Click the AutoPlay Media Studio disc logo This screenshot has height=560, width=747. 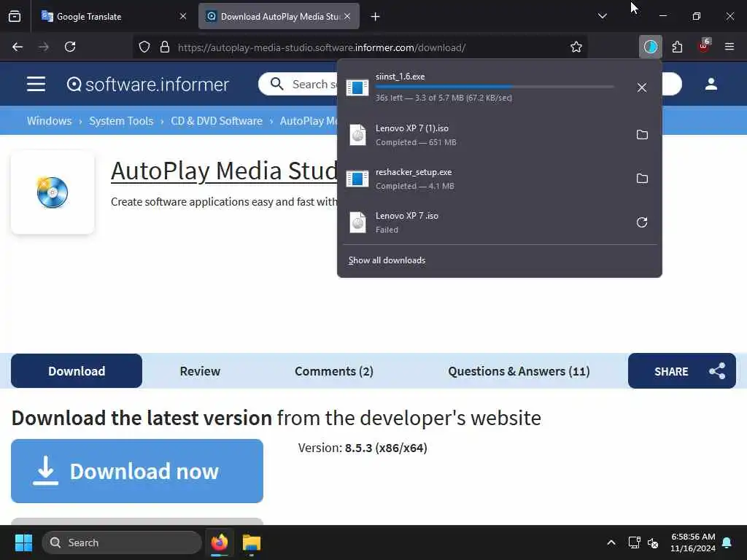[53, 192]
